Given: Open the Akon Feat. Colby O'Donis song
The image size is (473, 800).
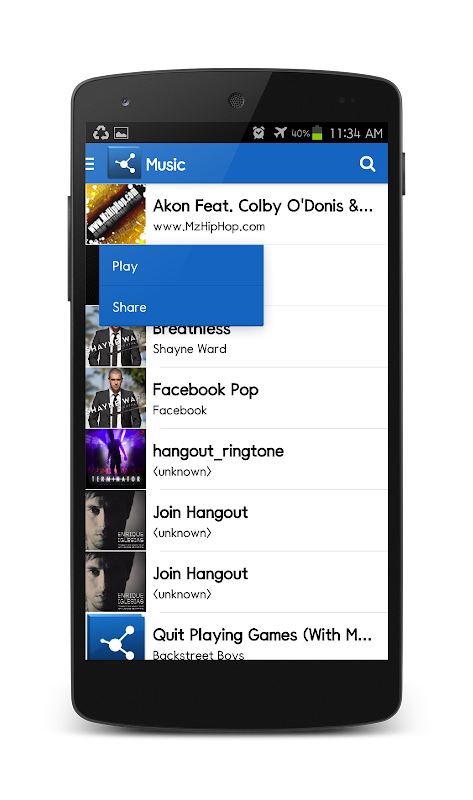Looking at the screenshot, I should coord(236,214).
